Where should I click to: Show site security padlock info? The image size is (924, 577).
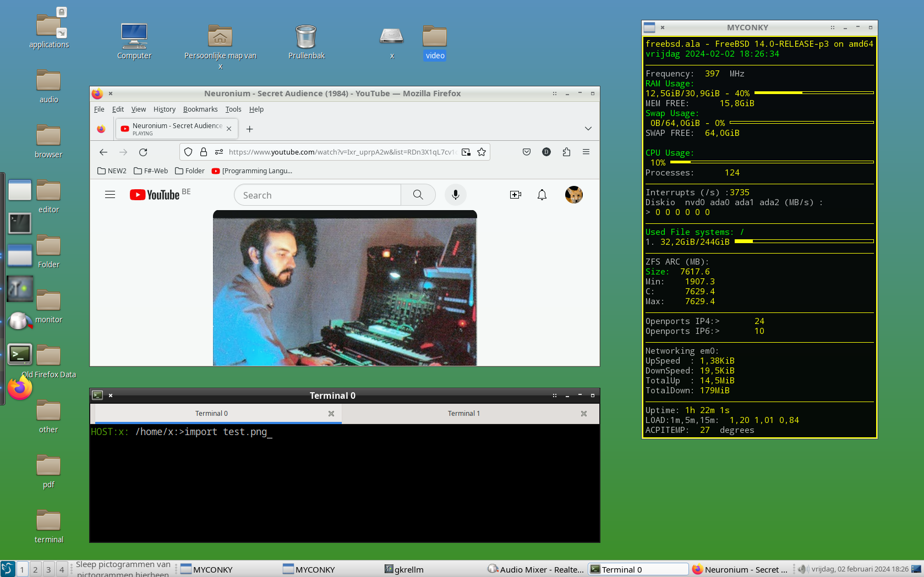[204, 152]
